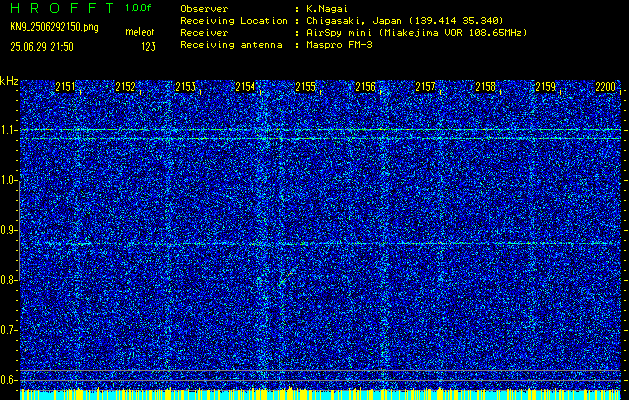Click the Observer label
The height and width of the screenshot is (400, 629).
pos(204,8)
